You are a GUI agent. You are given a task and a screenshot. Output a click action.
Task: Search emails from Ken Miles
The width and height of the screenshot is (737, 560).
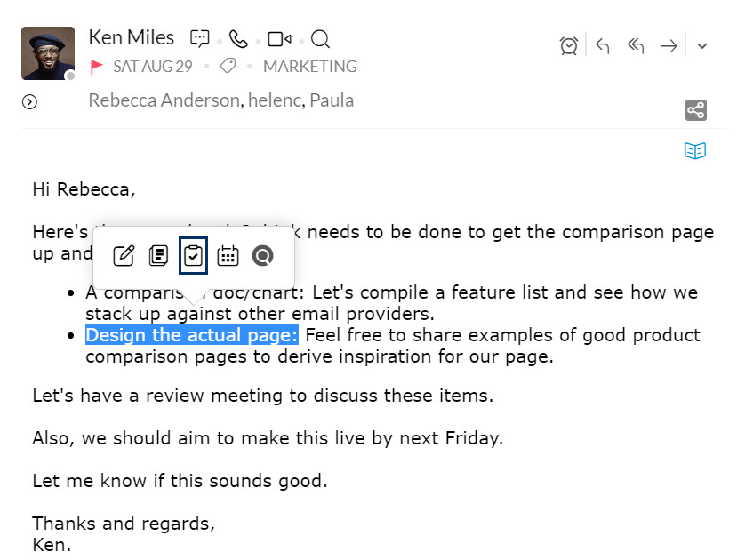point(320,39)
